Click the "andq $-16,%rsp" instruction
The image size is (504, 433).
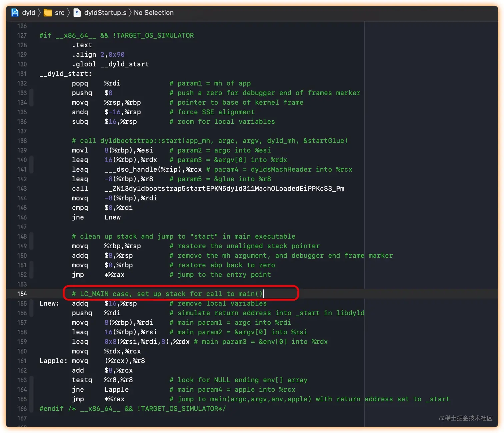[x=106, y=112]
